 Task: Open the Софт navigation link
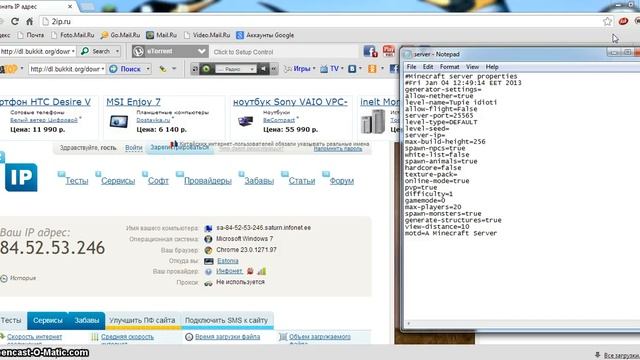click(158, 181)
